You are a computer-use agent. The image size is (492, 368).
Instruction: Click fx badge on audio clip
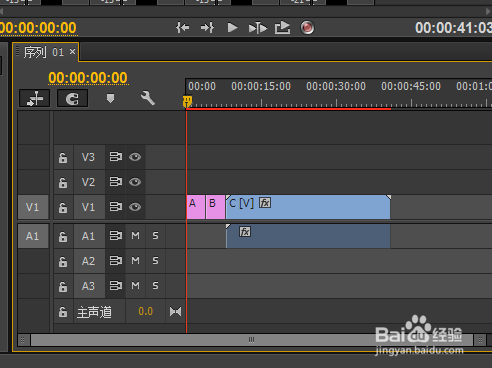coord(245,232)
